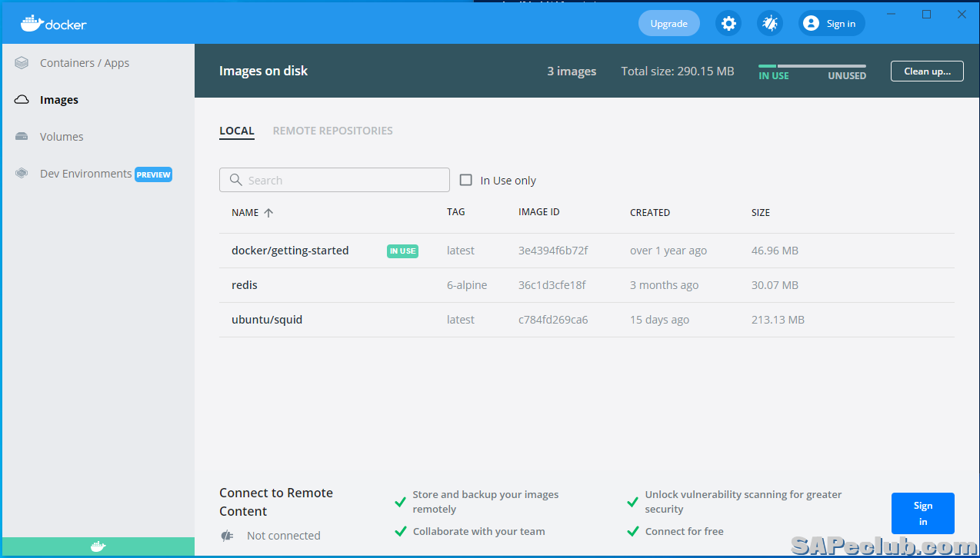
Task: Switch to the Remote Repositories tab
Action: 332,131
